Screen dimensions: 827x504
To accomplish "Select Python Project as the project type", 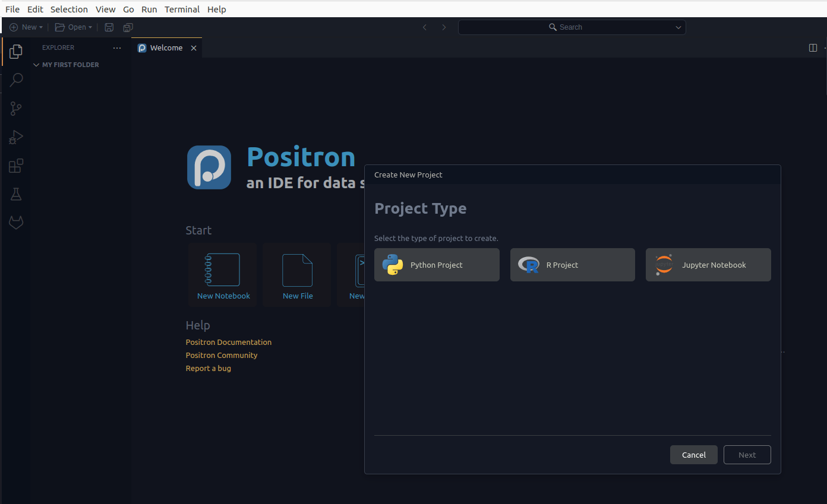I will [437, 265].
